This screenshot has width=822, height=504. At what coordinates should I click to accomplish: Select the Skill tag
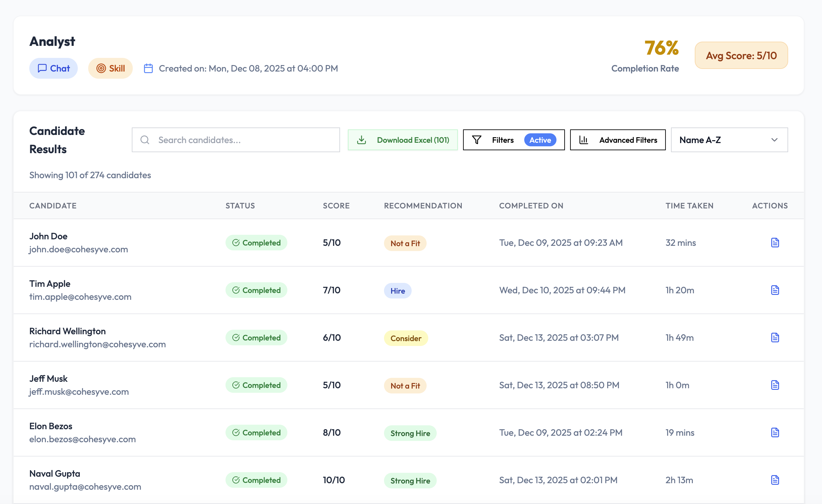(110, 68)
